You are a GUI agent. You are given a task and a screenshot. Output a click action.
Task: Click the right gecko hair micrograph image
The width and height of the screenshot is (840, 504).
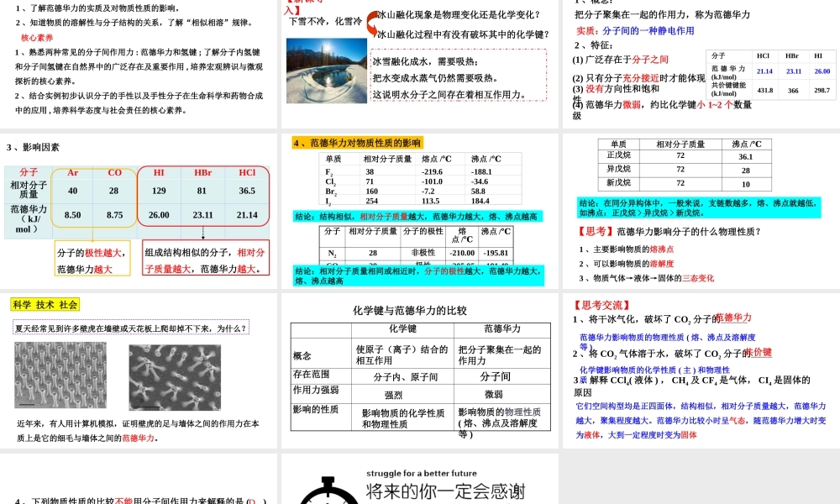tap(175, 377)
